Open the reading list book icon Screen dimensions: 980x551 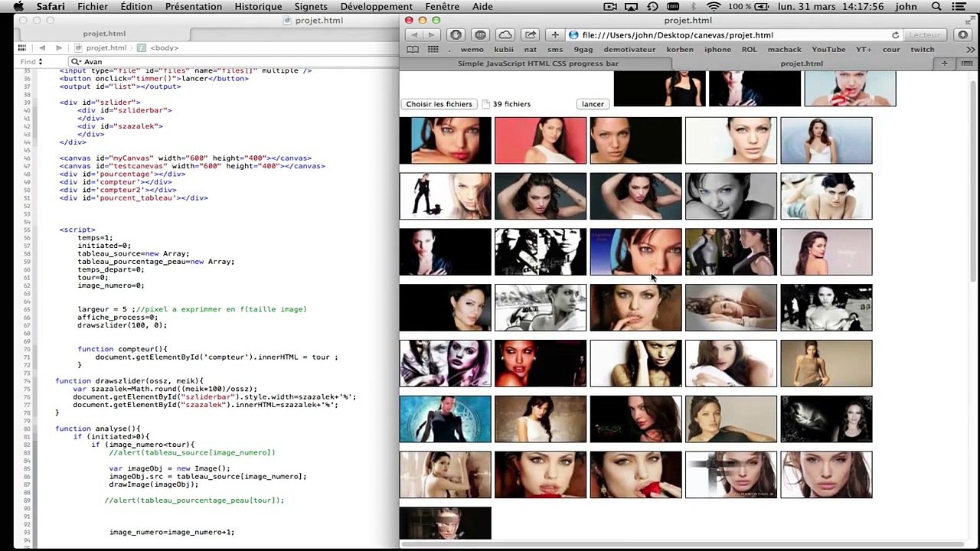pyautogui.click(x=413, y=50)
